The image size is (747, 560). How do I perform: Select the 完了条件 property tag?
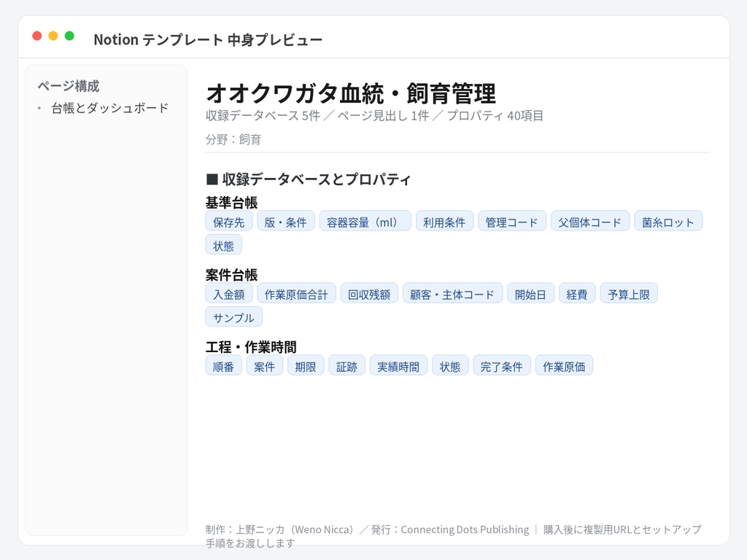click(x=502, y=366)
